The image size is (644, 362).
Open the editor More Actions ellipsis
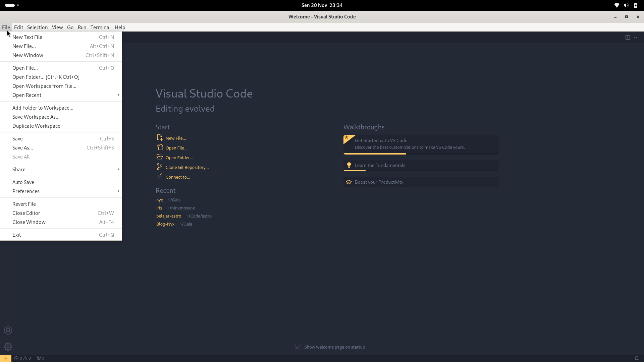(x=636, y=38)
